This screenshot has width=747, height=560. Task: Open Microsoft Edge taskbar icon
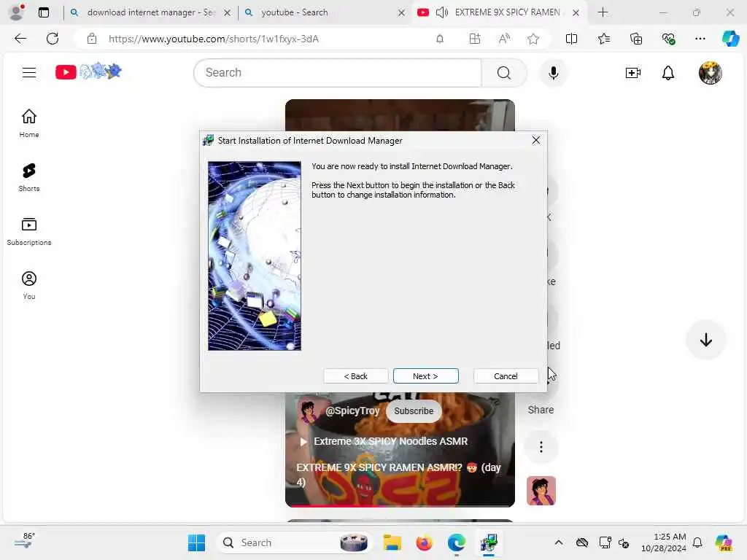coord(457,542)
